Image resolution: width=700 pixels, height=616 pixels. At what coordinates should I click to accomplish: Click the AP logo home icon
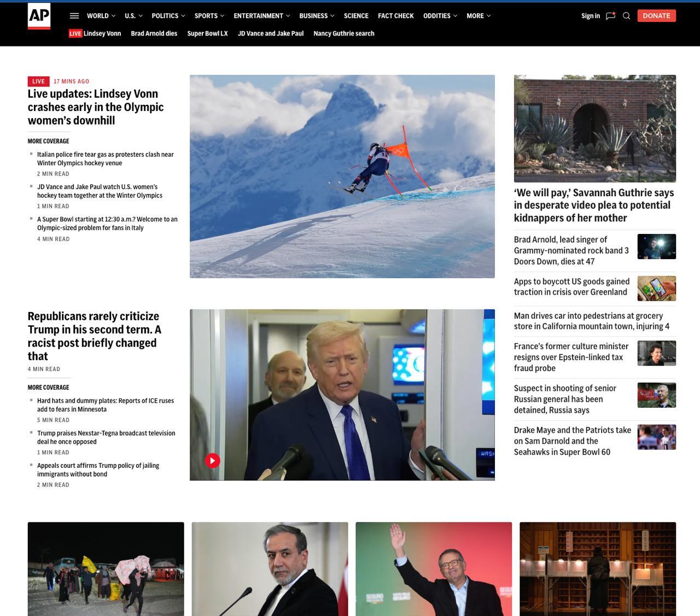(39, 16)
